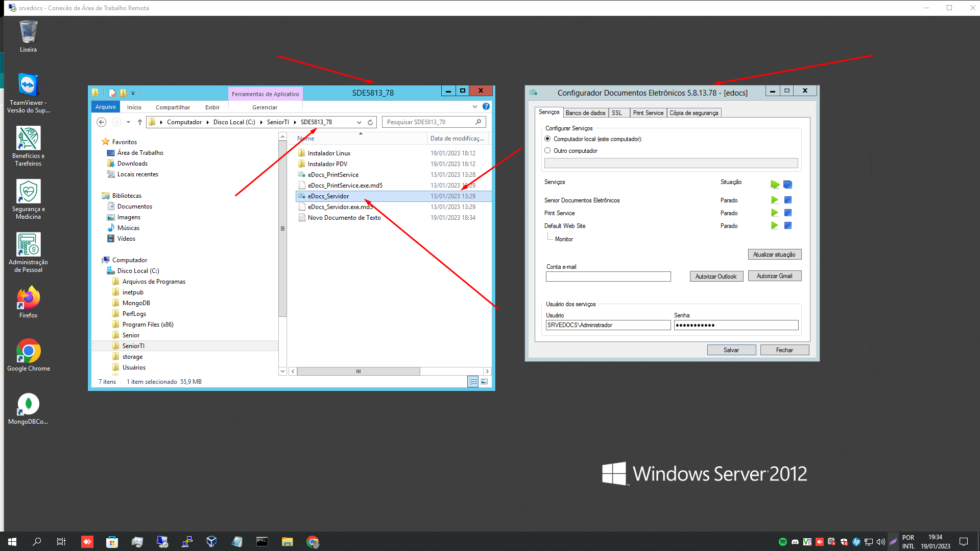The image size is (980, 551).
Task: Stop the Print Service with blue square
Action: click(788, 213)
